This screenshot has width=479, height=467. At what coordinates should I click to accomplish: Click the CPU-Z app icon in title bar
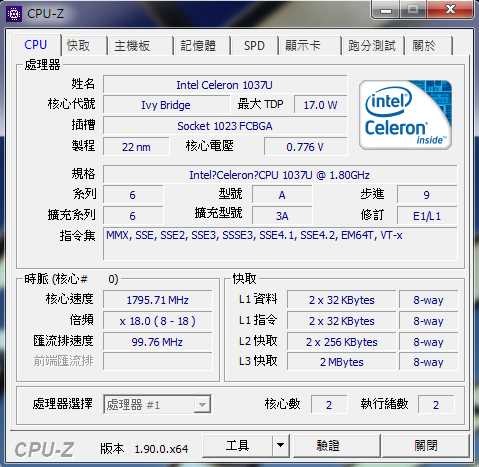[x=14, y=13]
